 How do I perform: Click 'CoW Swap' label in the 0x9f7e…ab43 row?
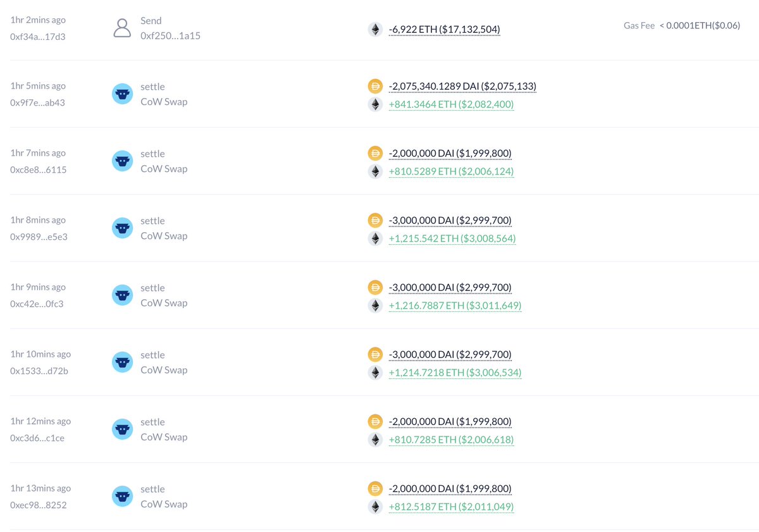(164, 101)
